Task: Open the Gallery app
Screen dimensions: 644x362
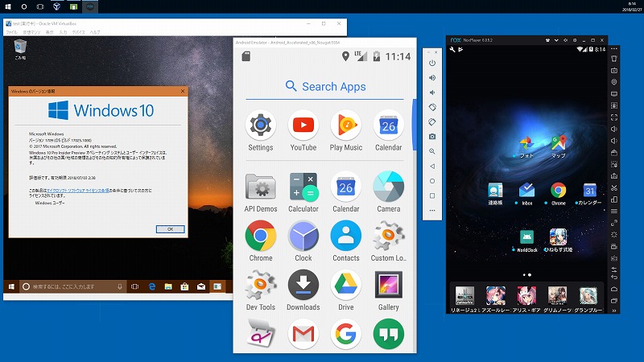Action: [389, 285]
